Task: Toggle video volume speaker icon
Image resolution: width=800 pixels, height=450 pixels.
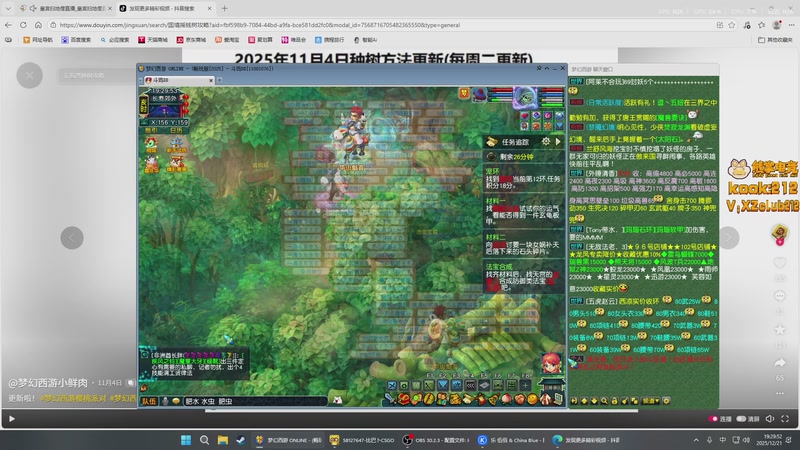Action: click(x=770, y=419)
